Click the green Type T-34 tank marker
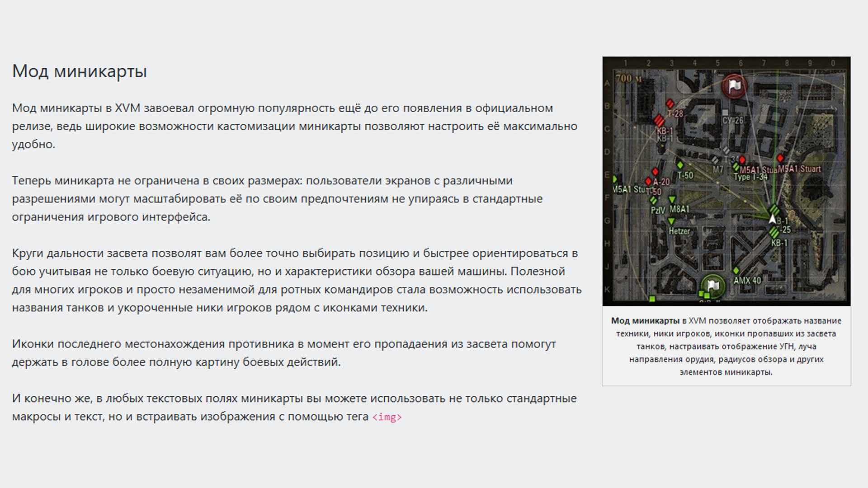The width and height of the screenshot is (868, 488). [736, 166]
